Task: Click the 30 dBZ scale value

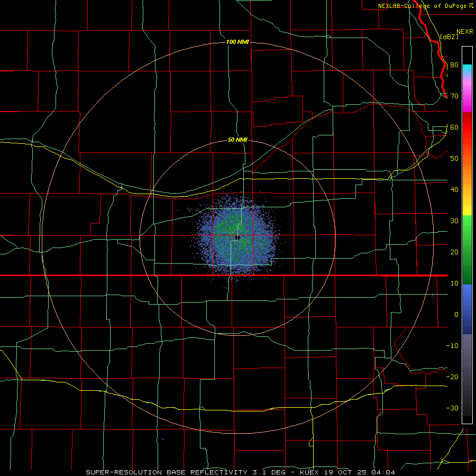Action: tap(454, 221)
